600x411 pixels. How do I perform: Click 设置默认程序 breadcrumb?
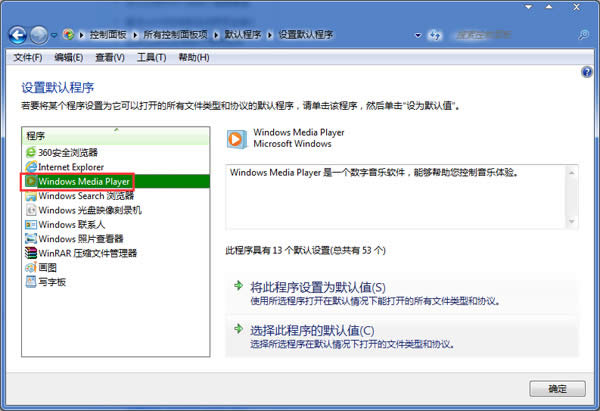(x=306, y=35)
